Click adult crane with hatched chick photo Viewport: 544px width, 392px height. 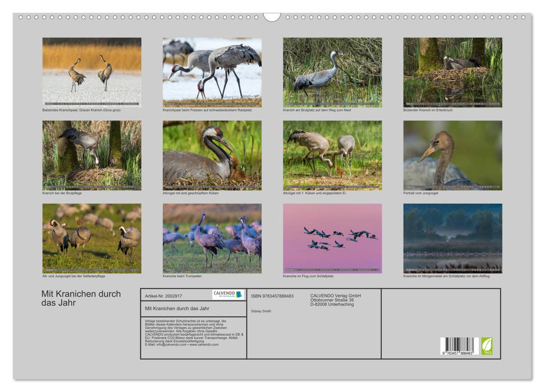(212, 155)
